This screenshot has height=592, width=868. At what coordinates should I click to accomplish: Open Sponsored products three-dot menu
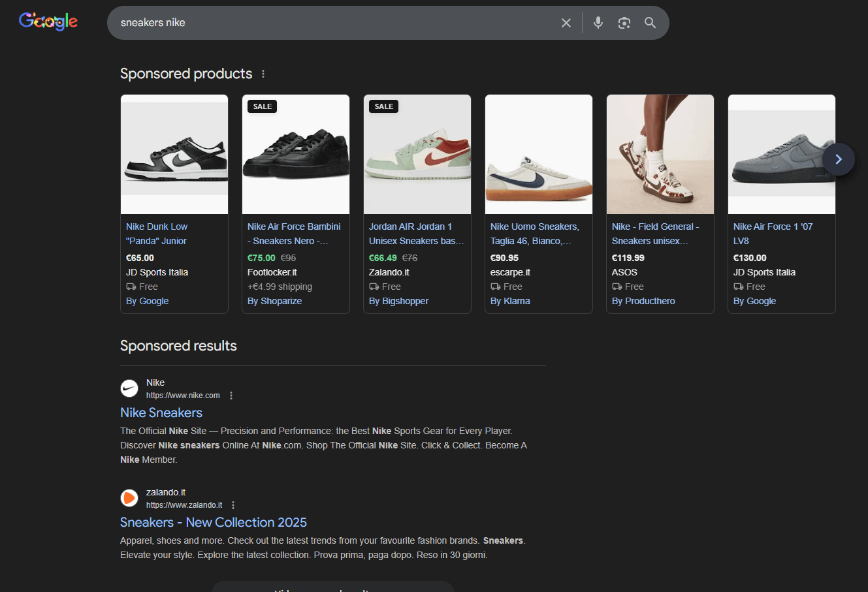click(x=263, y=74)
